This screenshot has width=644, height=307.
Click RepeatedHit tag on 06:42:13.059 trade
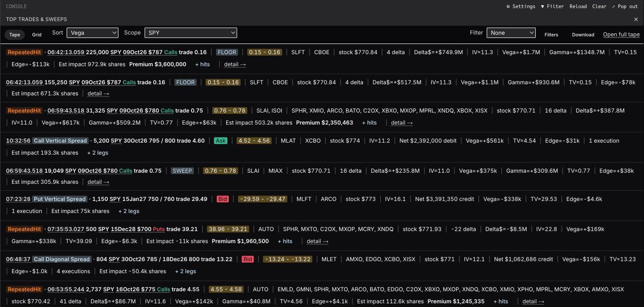point(25,52)
